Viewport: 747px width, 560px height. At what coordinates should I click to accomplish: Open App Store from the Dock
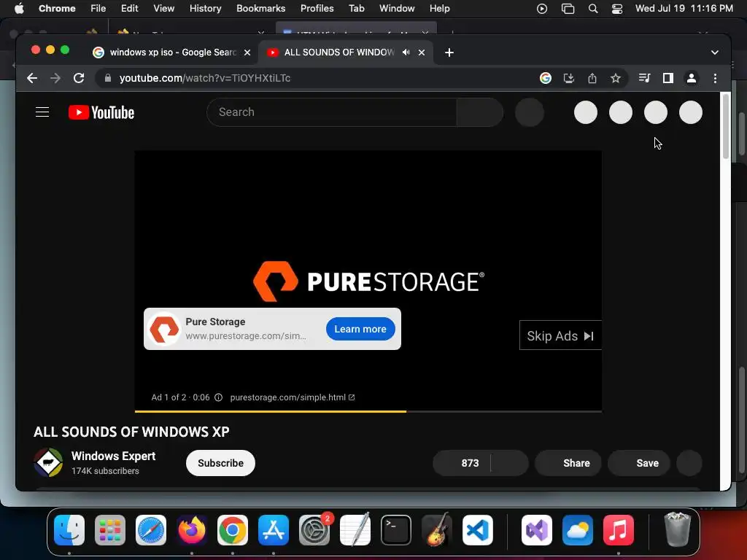tap(274, 530)
